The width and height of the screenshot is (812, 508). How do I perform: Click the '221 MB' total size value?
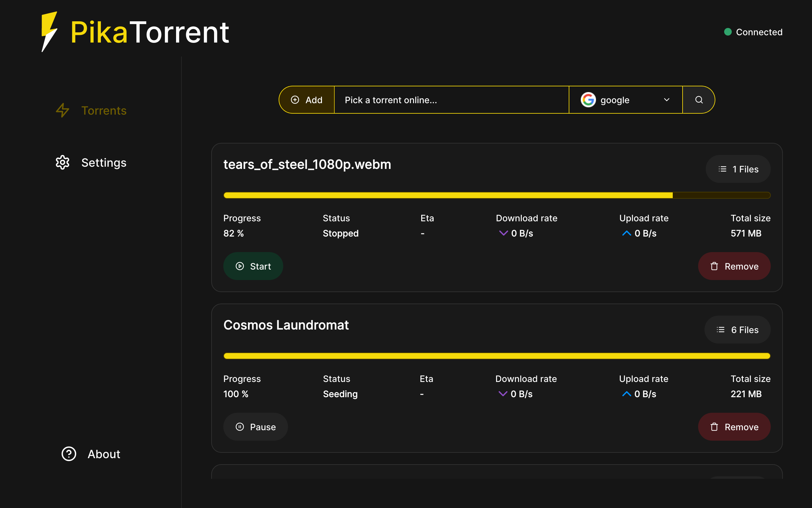pos(746,394)
